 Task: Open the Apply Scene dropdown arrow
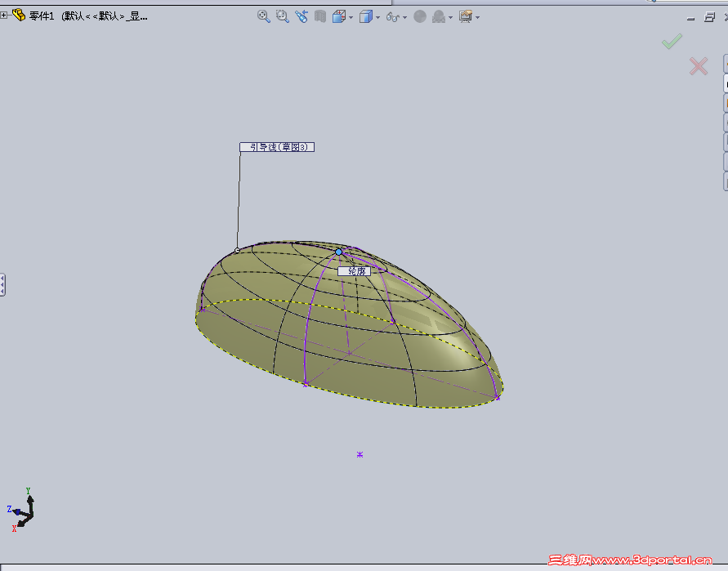(450, 18)
